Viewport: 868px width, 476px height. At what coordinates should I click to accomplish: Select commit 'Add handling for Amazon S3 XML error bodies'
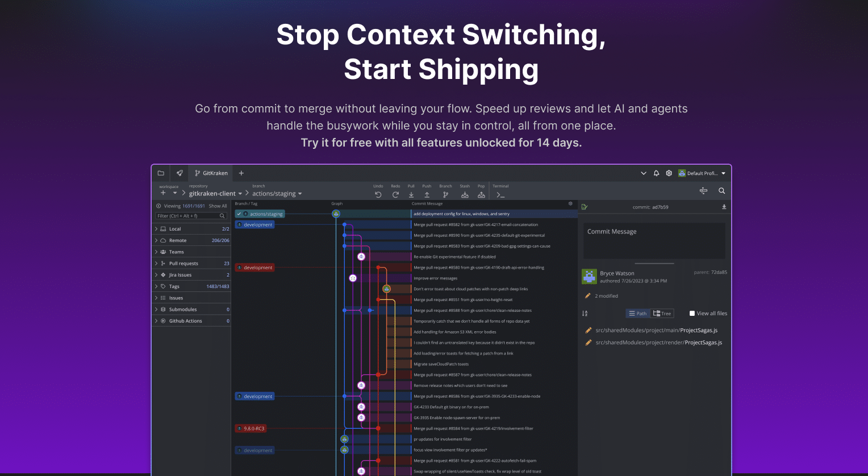[455, 332]
